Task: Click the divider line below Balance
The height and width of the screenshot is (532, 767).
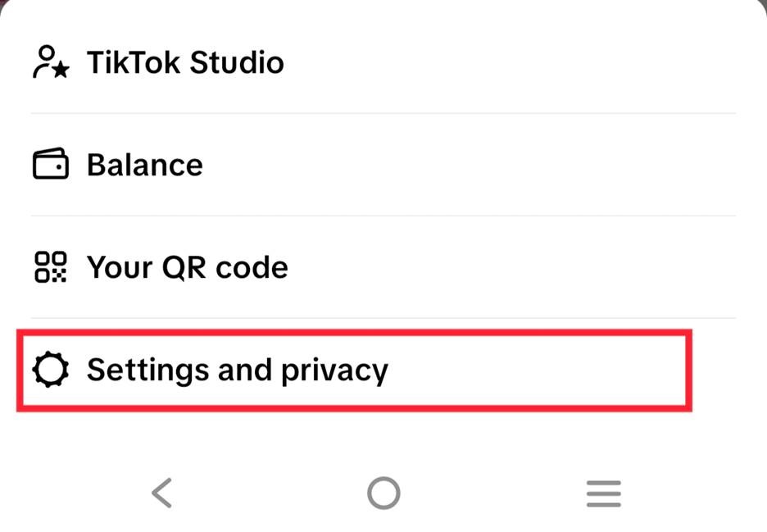Action: (x=383, y=216)
